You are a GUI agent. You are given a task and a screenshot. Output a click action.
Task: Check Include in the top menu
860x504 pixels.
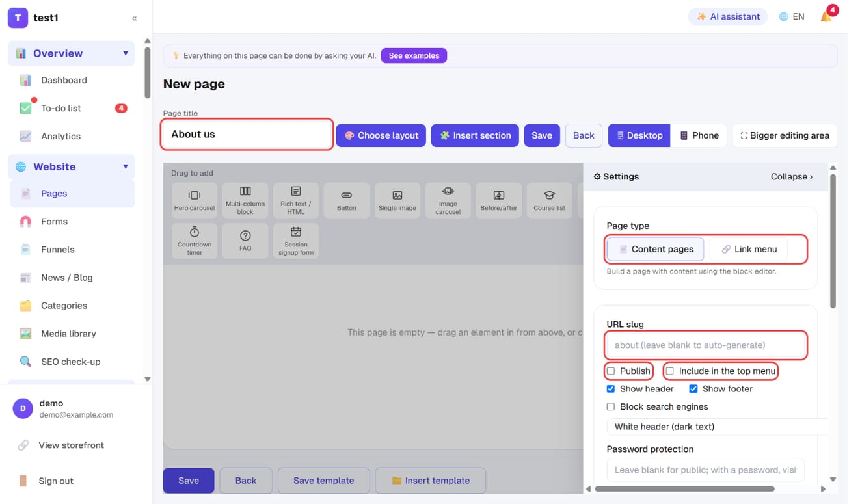(x=669, y=371)
